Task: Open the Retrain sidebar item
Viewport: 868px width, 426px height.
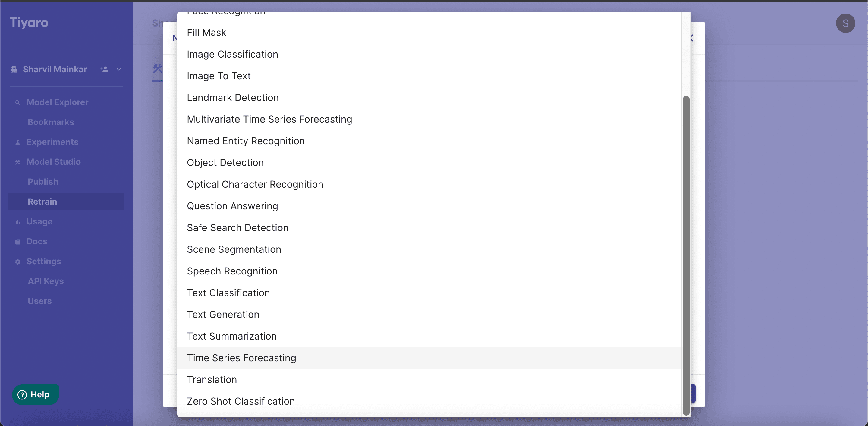Action: pyautogui.click(x=66, y=202)
